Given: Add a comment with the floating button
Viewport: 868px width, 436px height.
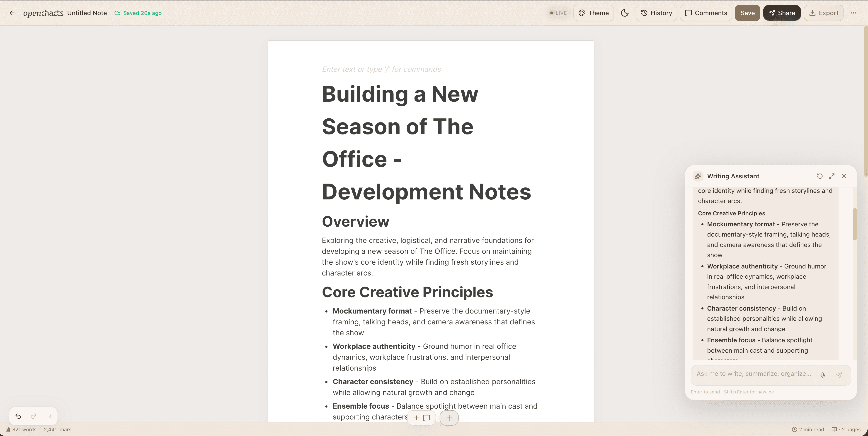Looking at the screenshot, I should [422, 418].
